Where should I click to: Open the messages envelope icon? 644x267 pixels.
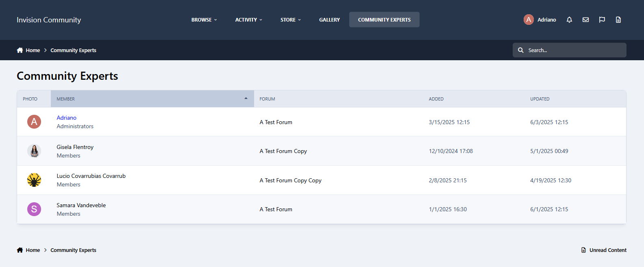coord(585,20)
